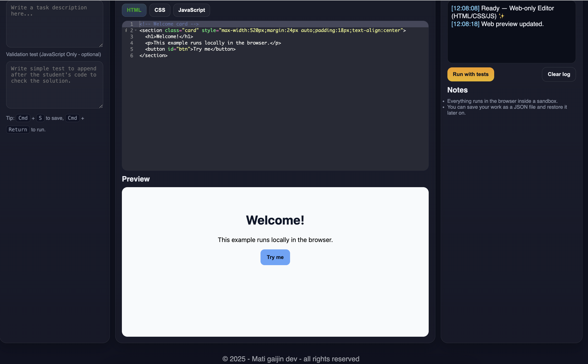The height and width of the screenshot is (364, 588).
Task: Clear the log output
Action: [x=558, y=74]
